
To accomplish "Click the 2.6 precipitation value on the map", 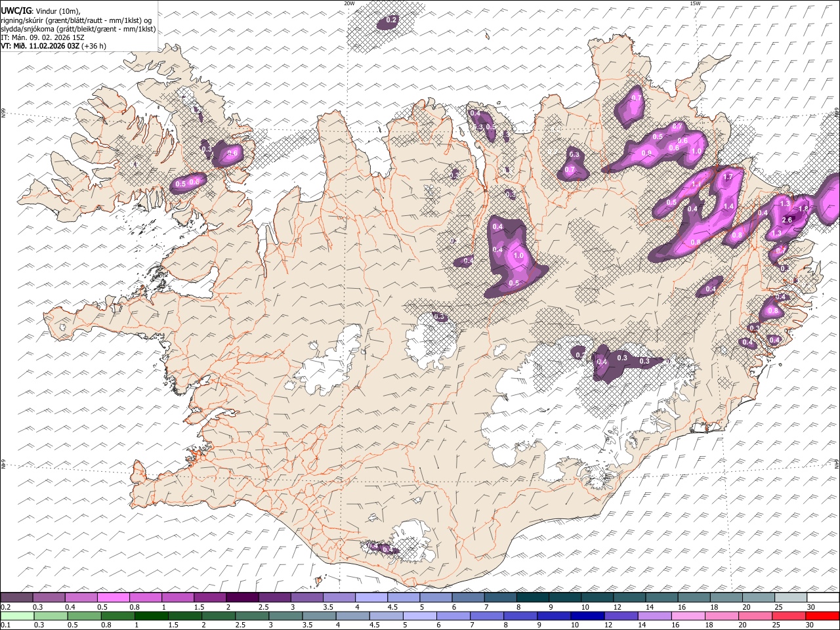I will tap(788, 220).
